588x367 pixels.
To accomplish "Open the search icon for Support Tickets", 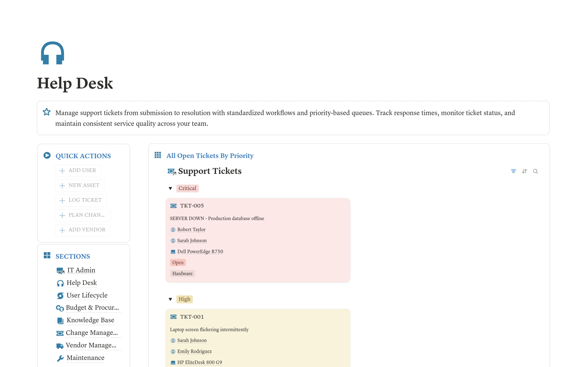I will [536, 171].
